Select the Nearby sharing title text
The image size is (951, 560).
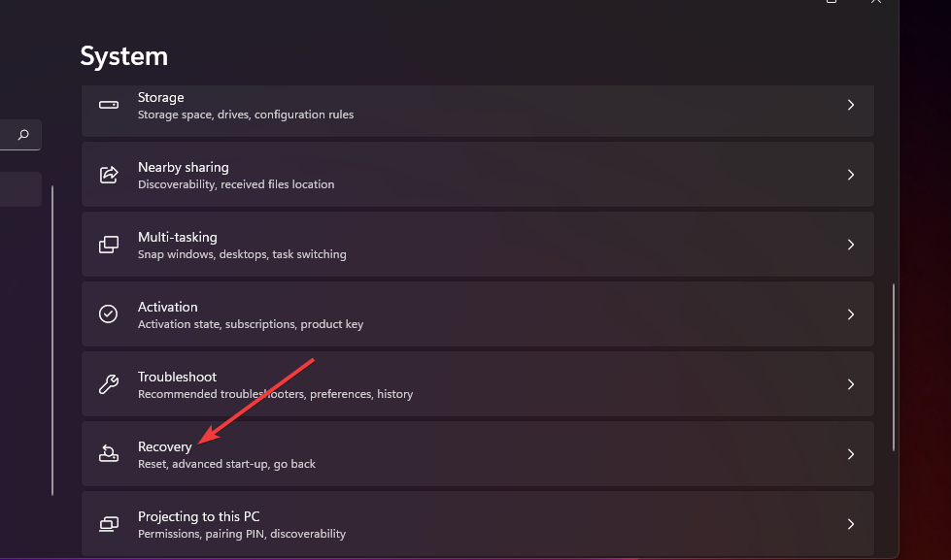[x=184, y=167]
